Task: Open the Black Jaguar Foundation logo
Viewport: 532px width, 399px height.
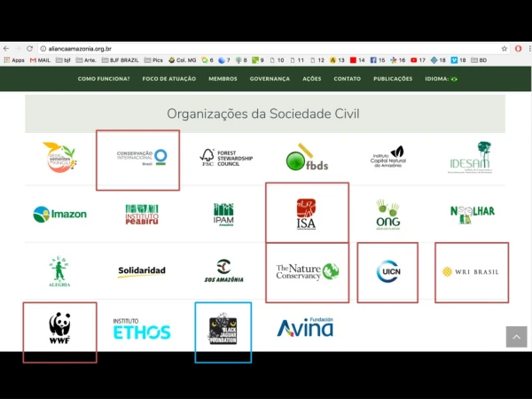Action: (x=223, y=328)
